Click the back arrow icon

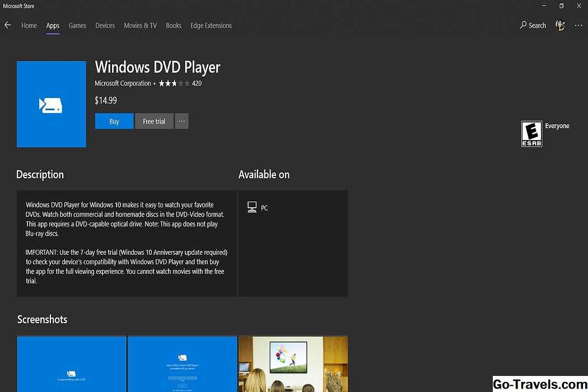8,25
